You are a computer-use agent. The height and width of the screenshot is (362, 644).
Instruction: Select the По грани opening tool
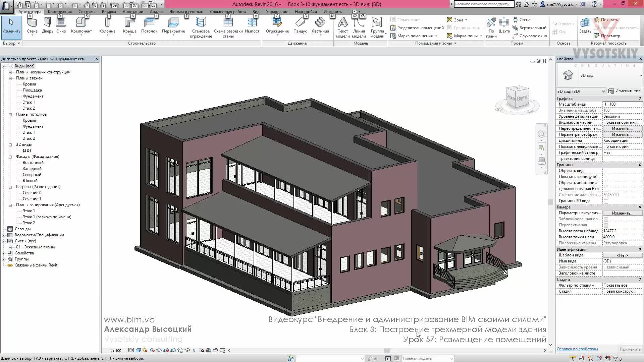[491, 27]
